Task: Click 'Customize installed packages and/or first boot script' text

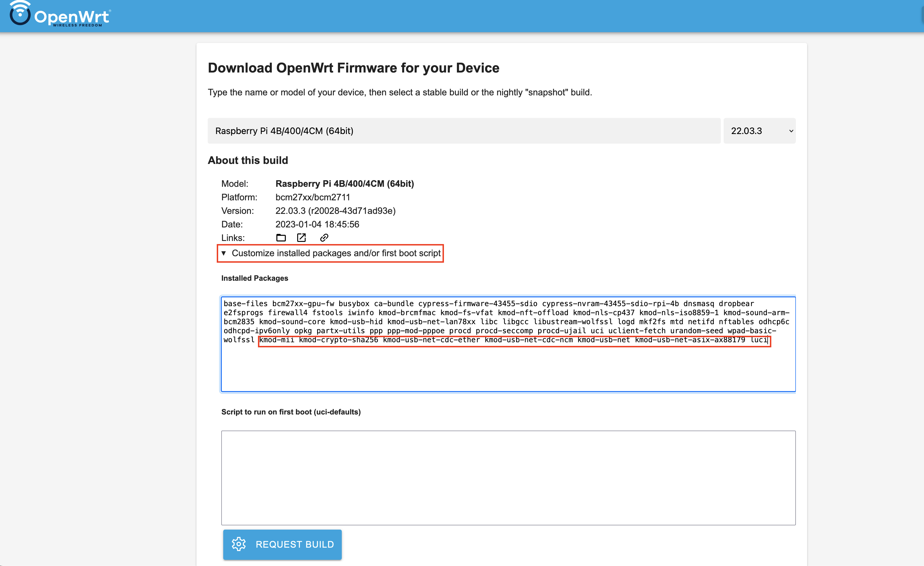Action: [x=336, y=253]
